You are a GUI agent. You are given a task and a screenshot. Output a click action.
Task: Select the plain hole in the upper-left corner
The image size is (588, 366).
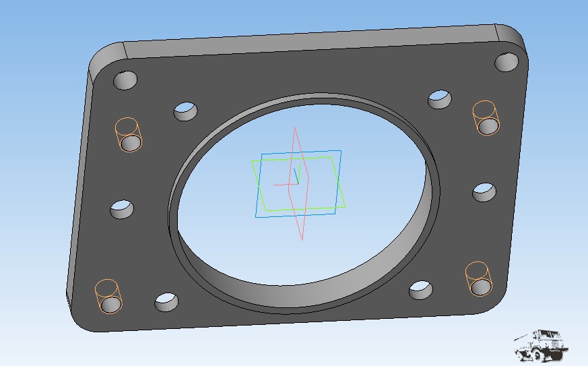tap(125, 80)
